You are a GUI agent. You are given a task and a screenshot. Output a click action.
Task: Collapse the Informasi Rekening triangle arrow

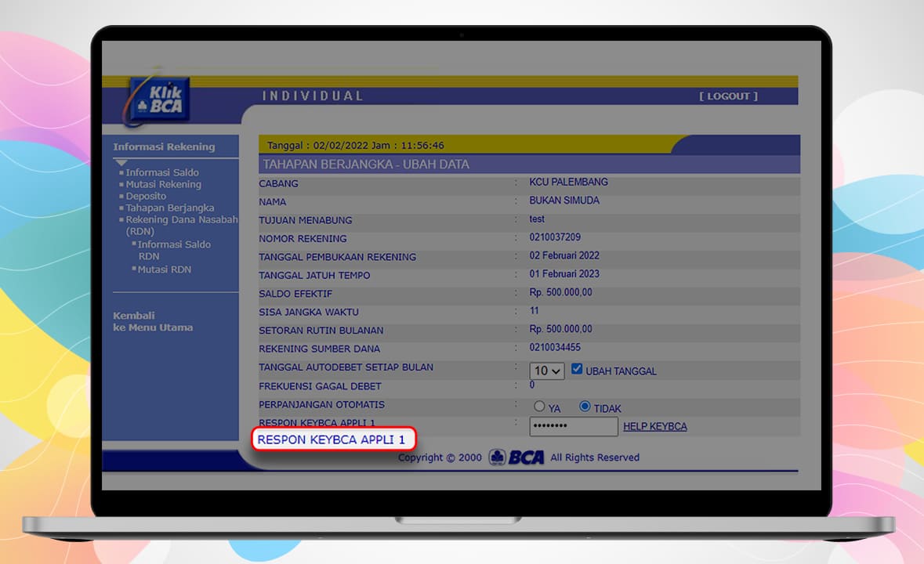[x=121, y=162]
